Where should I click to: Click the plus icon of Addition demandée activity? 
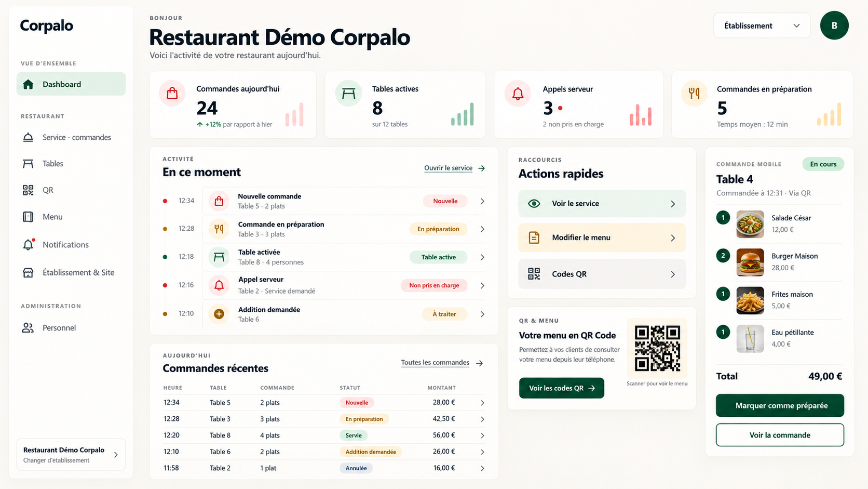pos(219,314)
